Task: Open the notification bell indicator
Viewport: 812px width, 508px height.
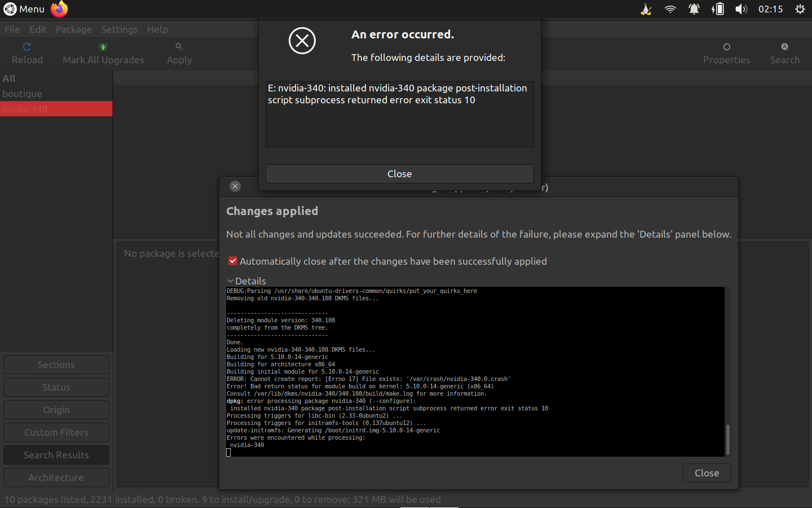Action: point(694,9)
